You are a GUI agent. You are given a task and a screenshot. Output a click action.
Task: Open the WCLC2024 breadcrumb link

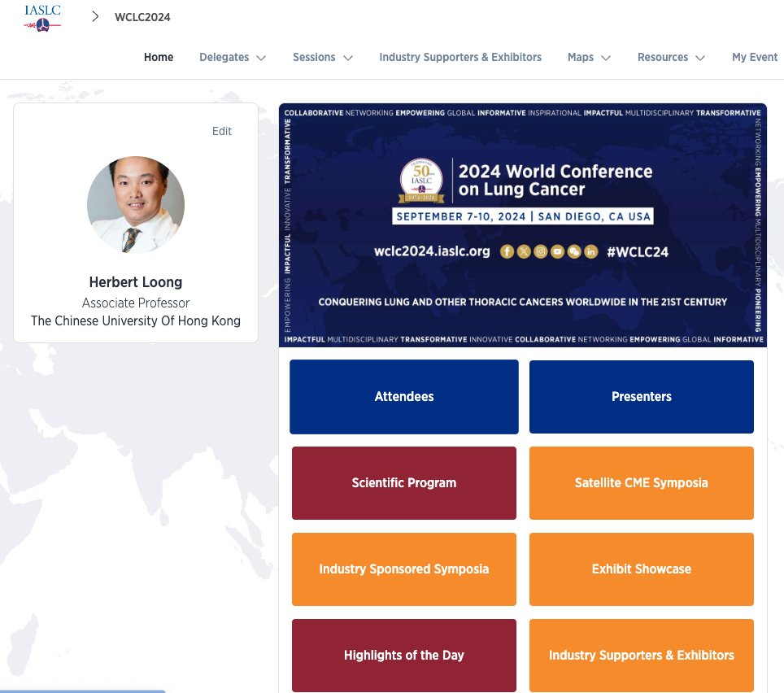coord(142,17)
